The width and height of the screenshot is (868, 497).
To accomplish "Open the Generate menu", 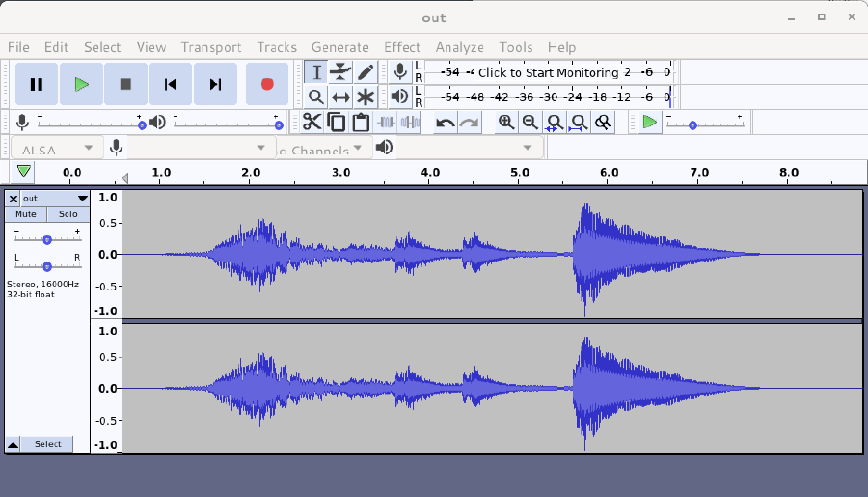I will click(x=339, y=47).
